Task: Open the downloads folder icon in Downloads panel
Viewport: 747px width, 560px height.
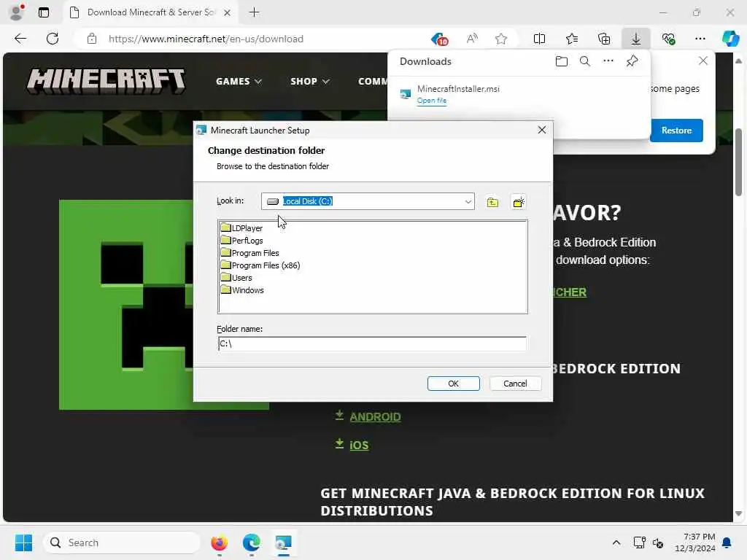Action: coord(561,61)
